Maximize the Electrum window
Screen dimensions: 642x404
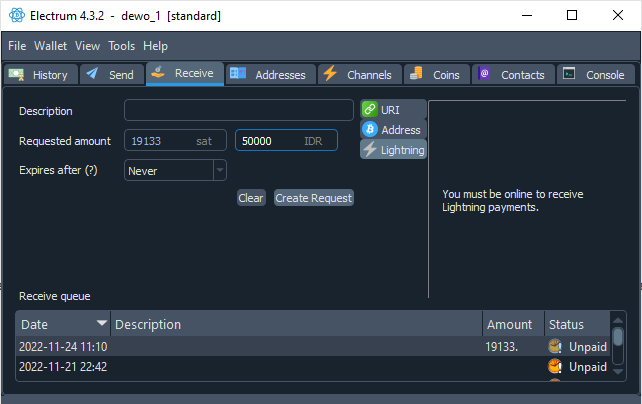[x=572, y=15]
